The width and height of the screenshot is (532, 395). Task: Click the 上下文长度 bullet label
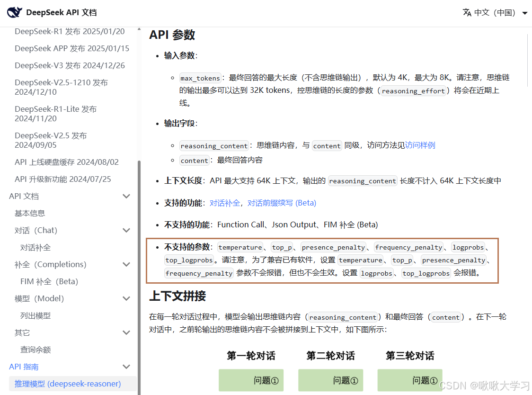click(x=183, y=181)
